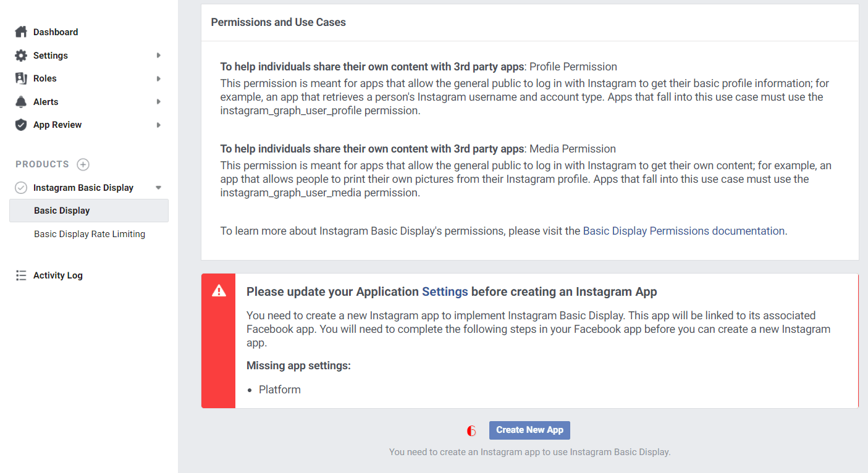868x473 pixels.
Task: Open the Alerts menu item label
Action: (46, 102)
